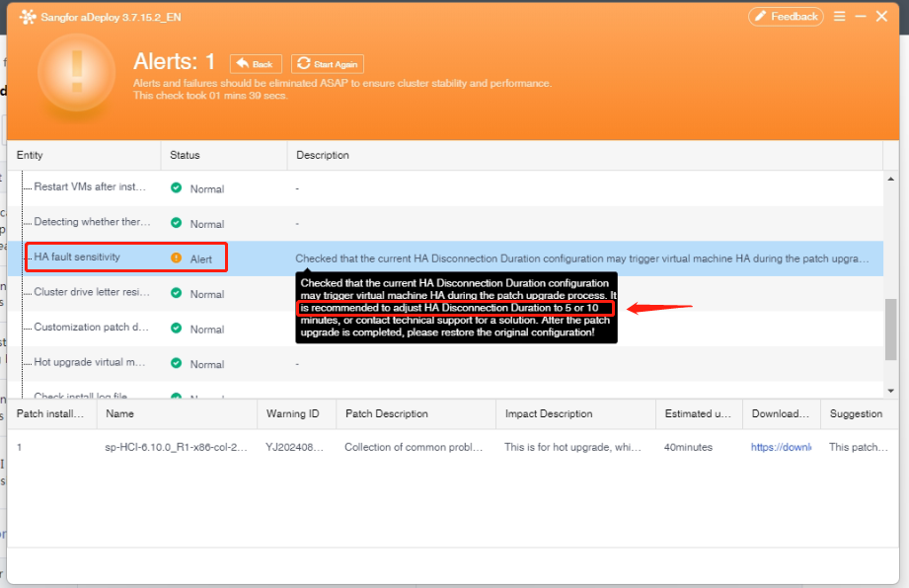Click the HA Disconnection Duration description text
Image resolution: width=909 pixels, height=588 pixels.
click(582, 258)
